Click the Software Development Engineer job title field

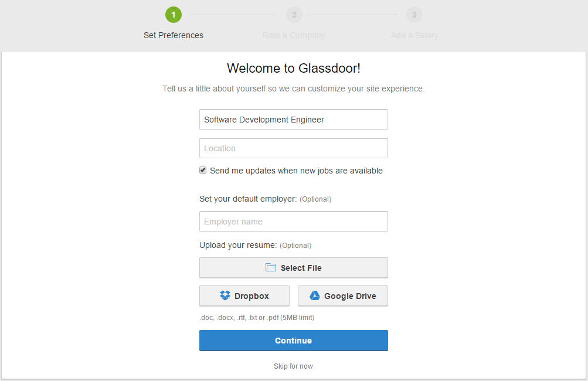(293, 120)
